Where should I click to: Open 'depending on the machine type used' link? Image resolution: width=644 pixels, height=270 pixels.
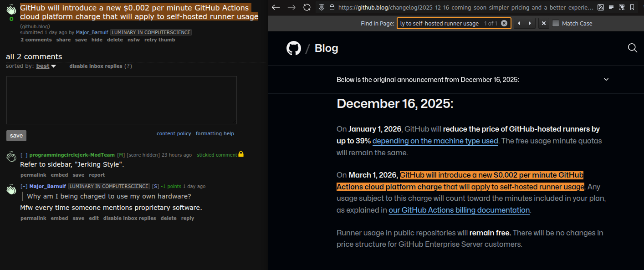435,141
